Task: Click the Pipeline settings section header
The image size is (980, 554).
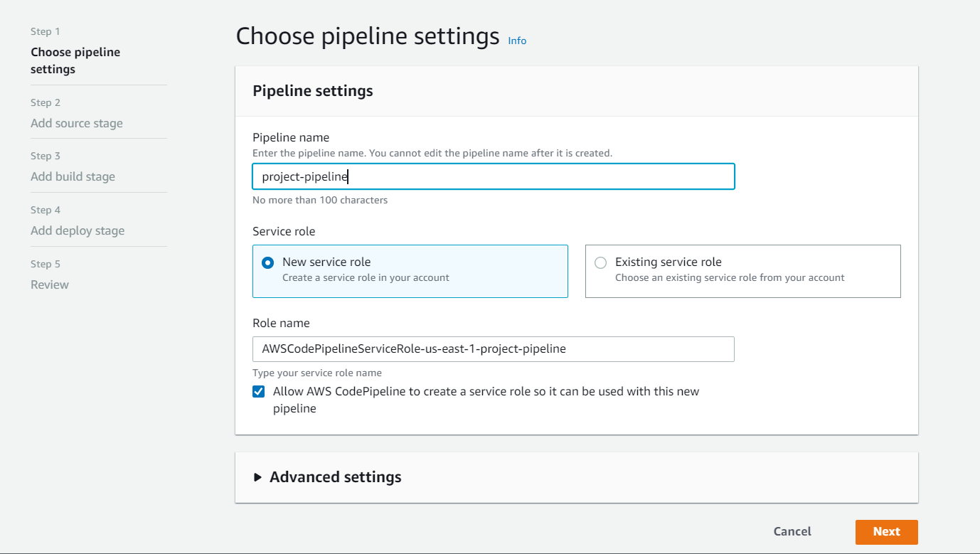Action: [x=312, y=90]
